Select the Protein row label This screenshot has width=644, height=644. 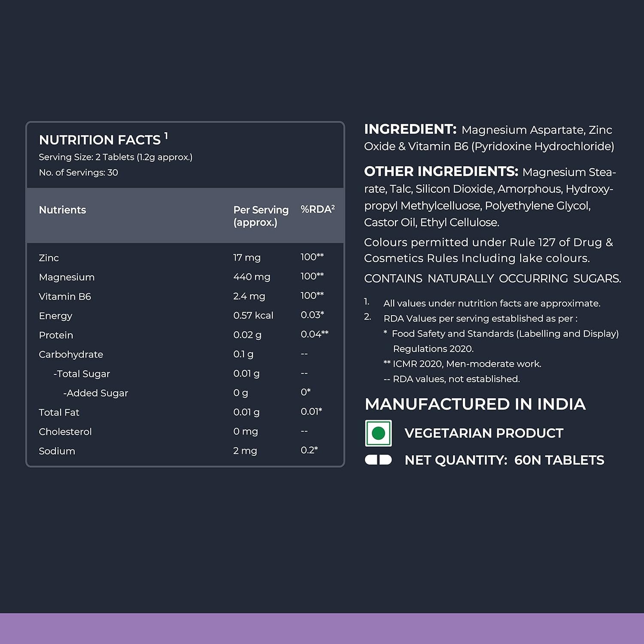56,335
